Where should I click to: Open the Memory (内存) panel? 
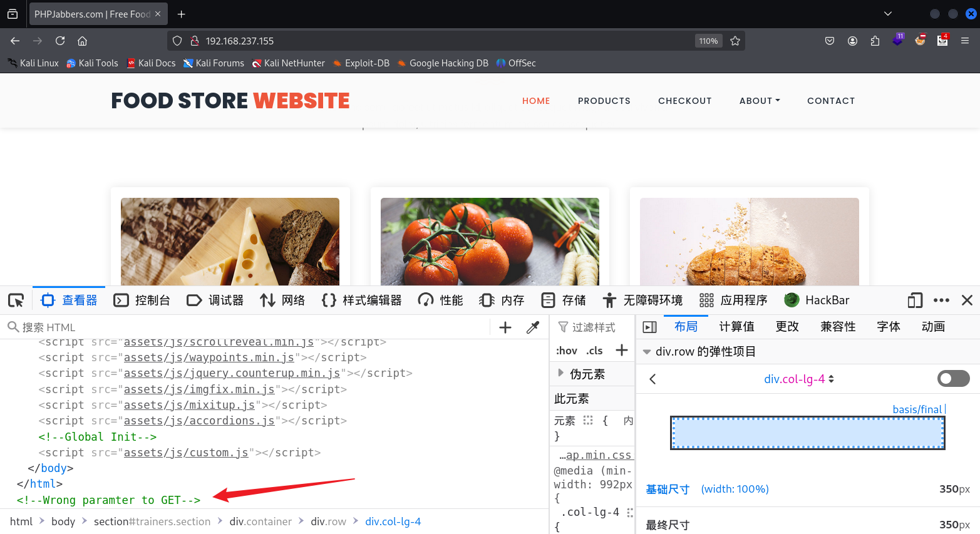click(x=502, y=300)
